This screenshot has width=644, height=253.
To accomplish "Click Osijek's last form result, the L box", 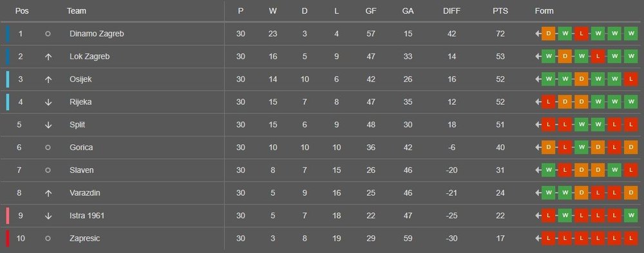I will 630,79.
